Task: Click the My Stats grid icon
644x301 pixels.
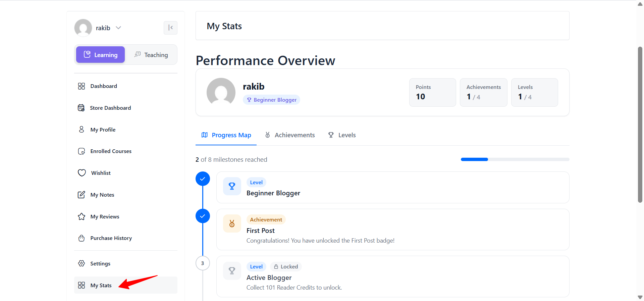Action: (x=82, y=285)
